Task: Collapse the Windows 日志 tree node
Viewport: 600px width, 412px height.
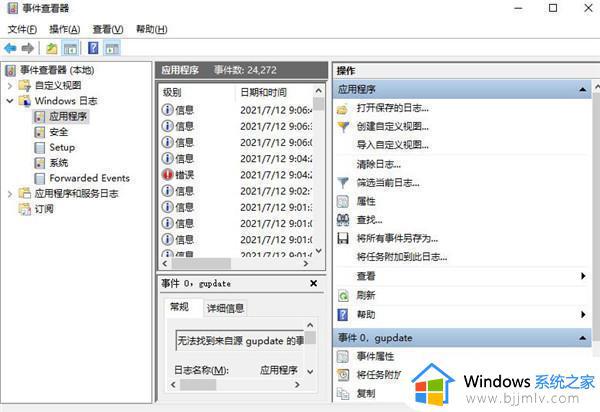Action: (x=11, y=101)
